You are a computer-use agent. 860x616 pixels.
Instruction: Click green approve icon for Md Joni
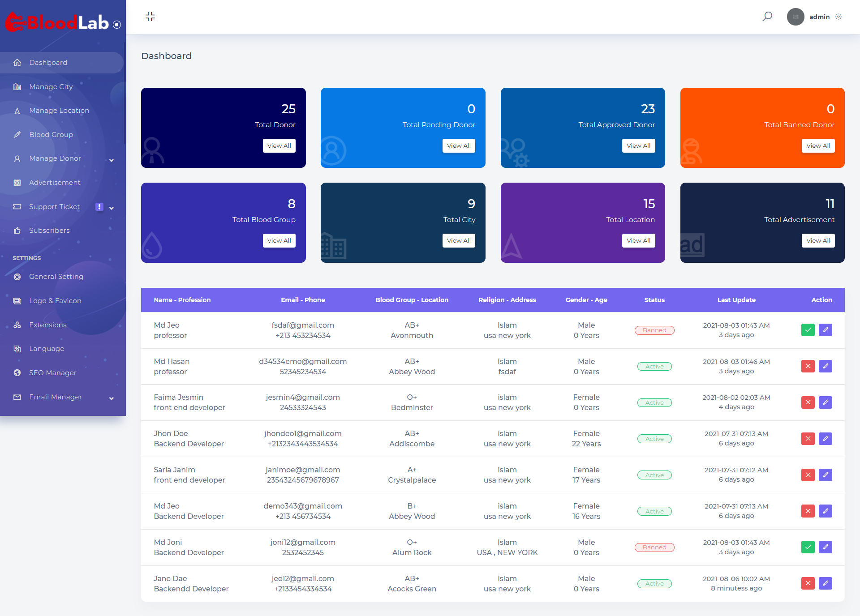(x=808, y=547)
